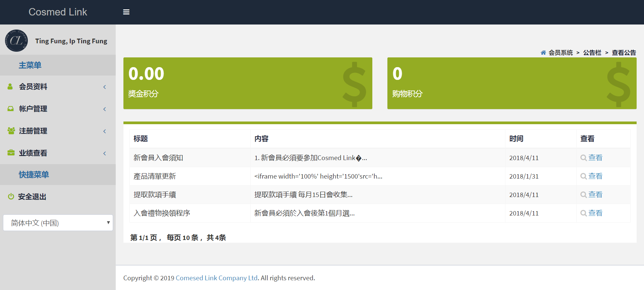The height and width of the screenshot is (290, 644).
Task: Open the 会员资料 menu item
Action: point(58,87)
